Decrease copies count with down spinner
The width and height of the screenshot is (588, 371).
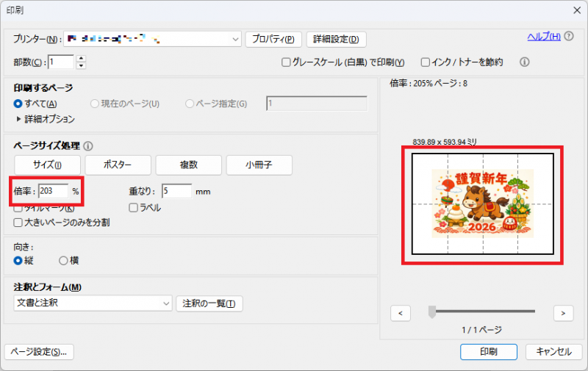click(x=81, y=65)
